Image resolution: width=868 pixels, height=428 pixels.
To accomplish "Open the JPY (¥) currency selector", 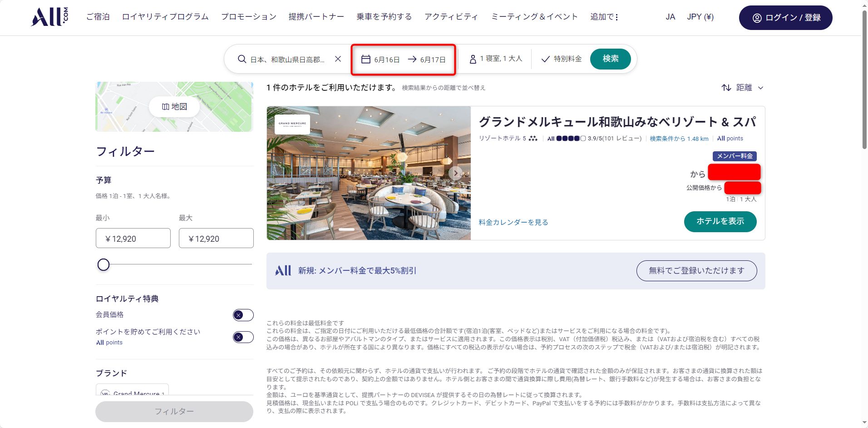I will click(x=700, y=17).
